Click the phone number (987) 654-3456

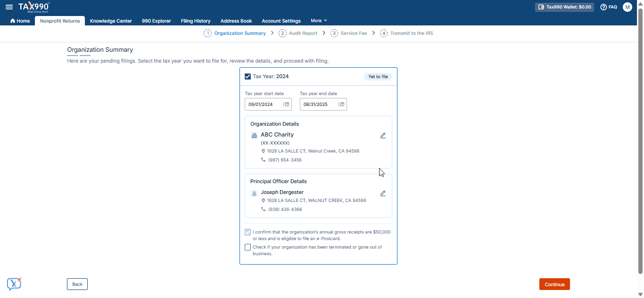point(285,160)
